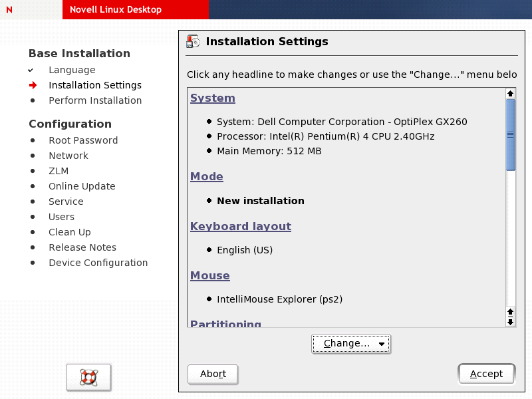
Task: Select Root Password step in sidebar
Action: 83,140
